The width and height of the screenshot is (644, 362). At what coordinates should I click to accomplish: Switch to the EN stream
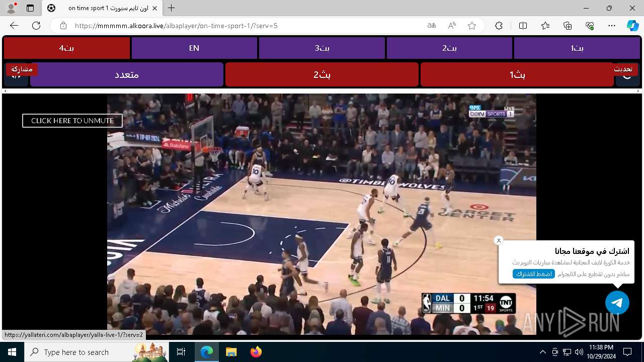coord(194,48)
